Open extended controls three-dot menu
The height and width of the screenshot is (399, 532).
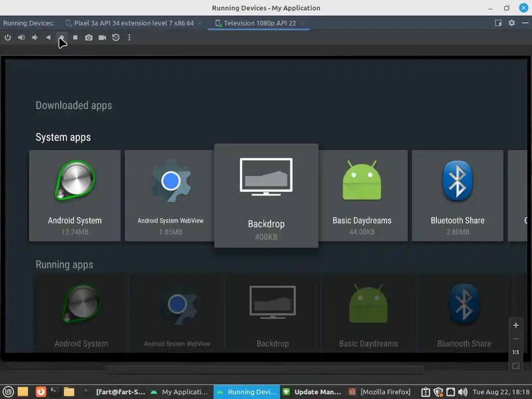pos(129,37)
